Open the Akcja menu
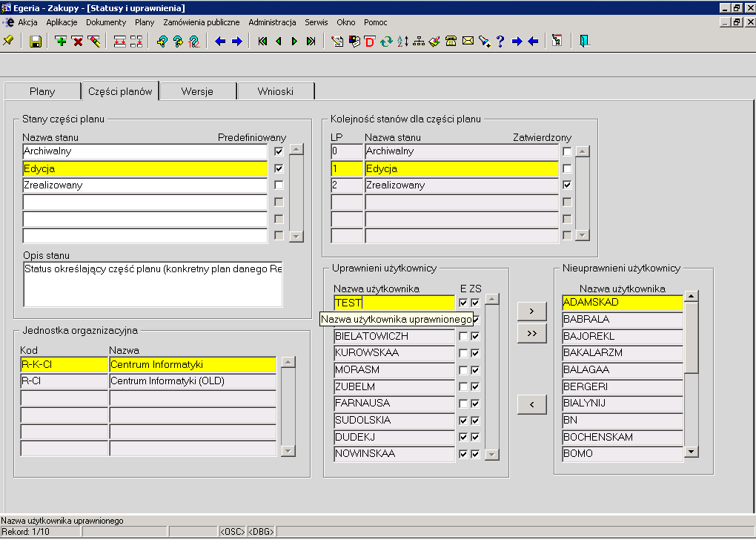756x540 pixels. tap(27, 22)
